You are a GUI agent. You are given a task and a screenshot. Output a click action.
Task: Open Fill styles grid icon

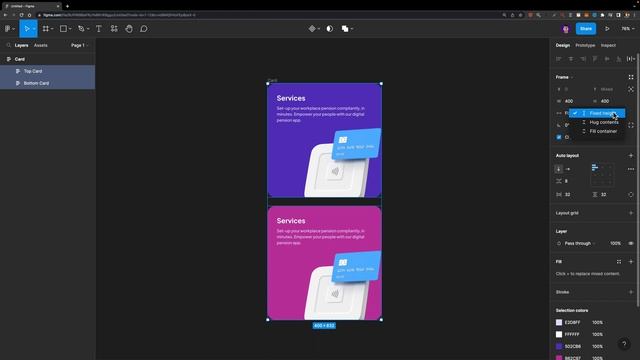(619, 262)
